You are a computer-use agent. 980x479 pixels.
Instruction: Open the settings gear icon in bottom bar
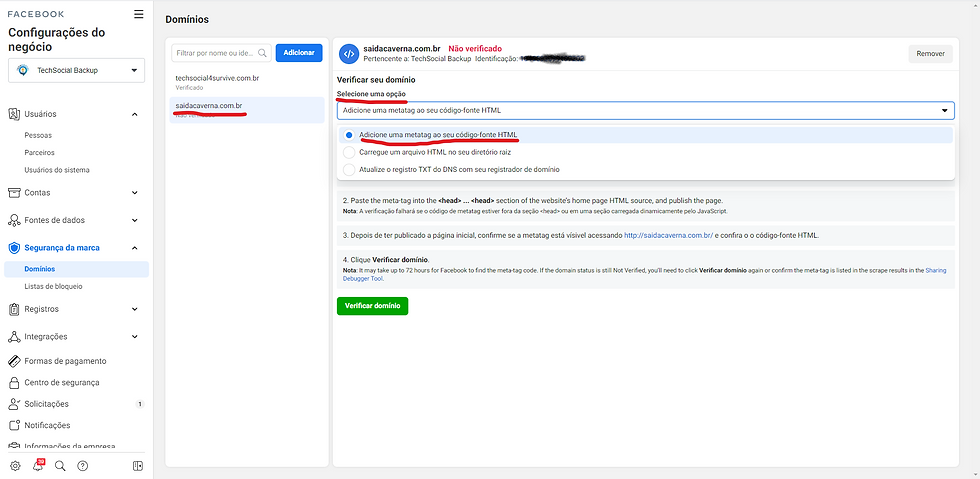(15, 466)
